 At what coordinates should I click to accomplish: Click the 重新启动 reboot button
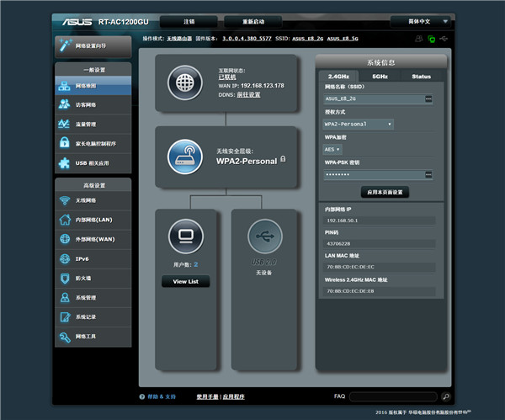click(x=253, y=22)
